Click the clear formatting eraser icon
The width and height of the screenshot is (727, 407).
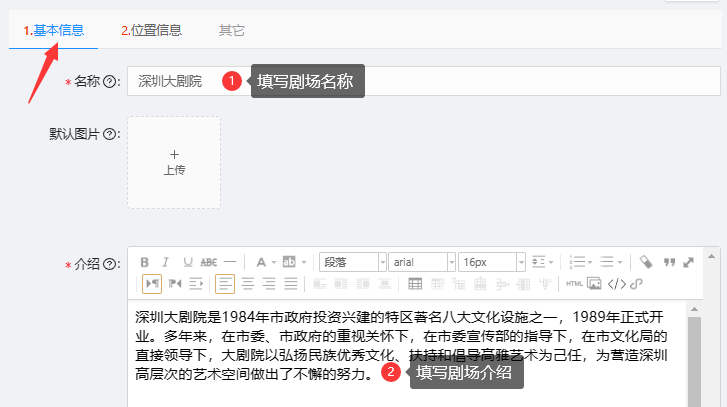pyautogui.click(x=646, y=262)
